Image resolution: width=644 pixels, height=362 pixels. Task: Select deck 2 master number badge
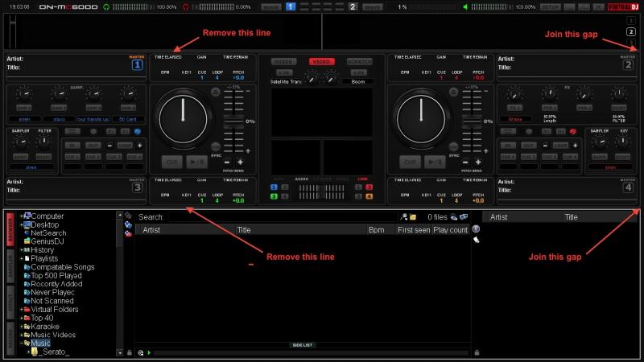(x=628, y=65)
